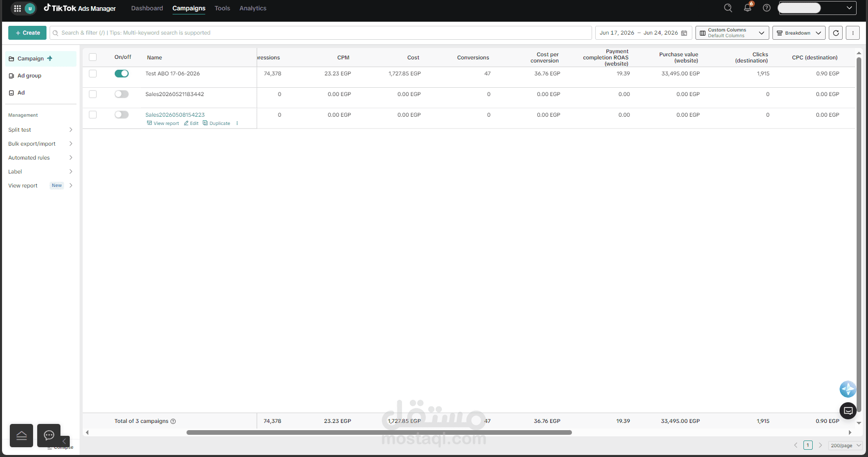The width and height of the screenshot is (868, 457).
Task: Open the more options vertical dots in toolbar
Action: pyautogui.click(x=853, y=33)
